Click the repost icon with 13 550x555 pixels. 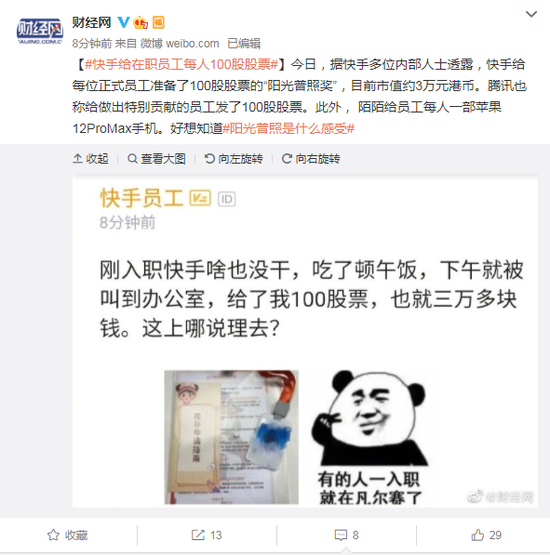click(x=206, y=535)
